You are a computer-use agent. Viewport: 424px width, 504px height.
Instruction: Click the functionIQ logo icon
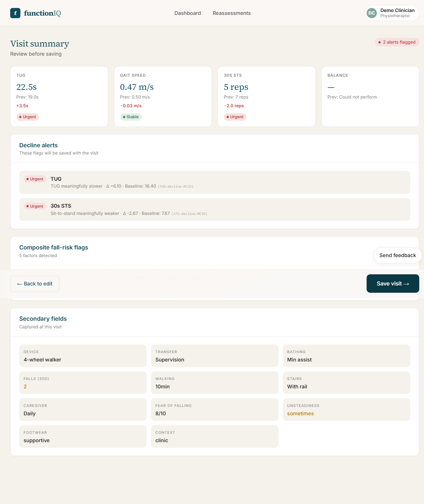(15, 13)
